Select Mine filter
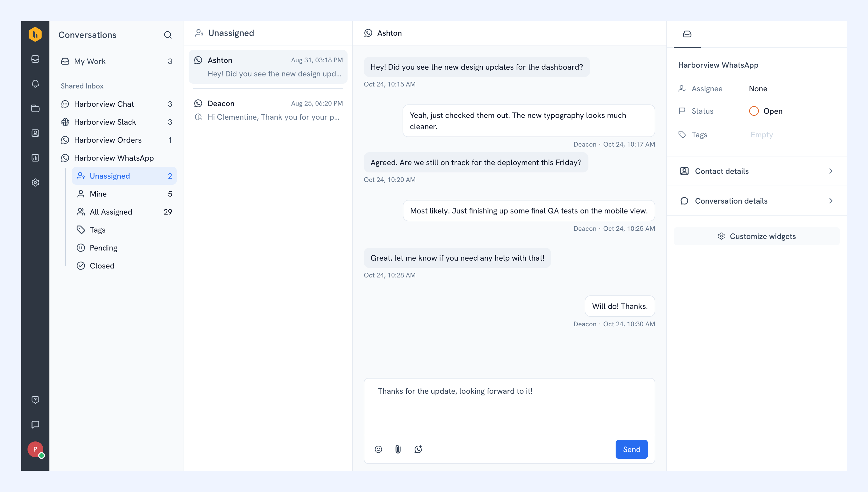 124,194
